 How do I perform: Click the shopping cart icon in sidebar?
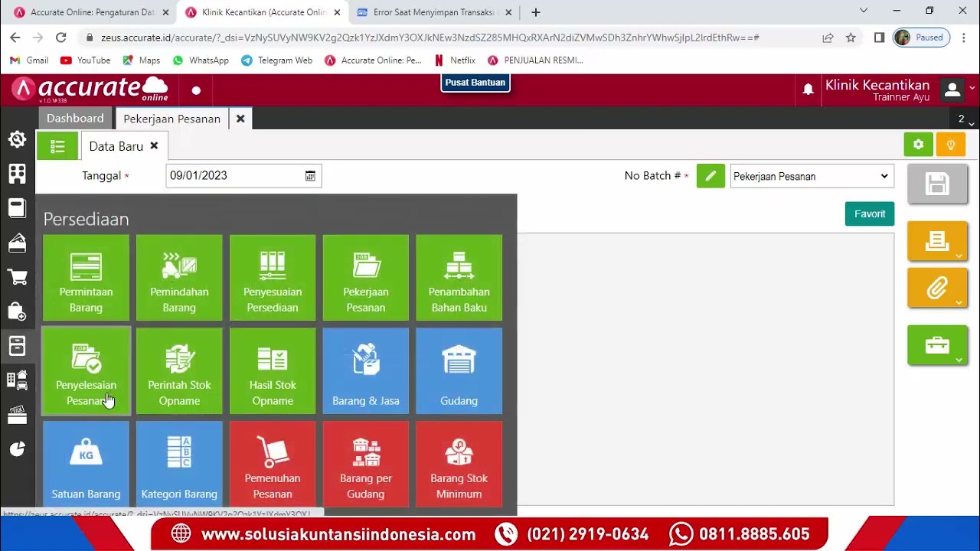pos(17,277)
